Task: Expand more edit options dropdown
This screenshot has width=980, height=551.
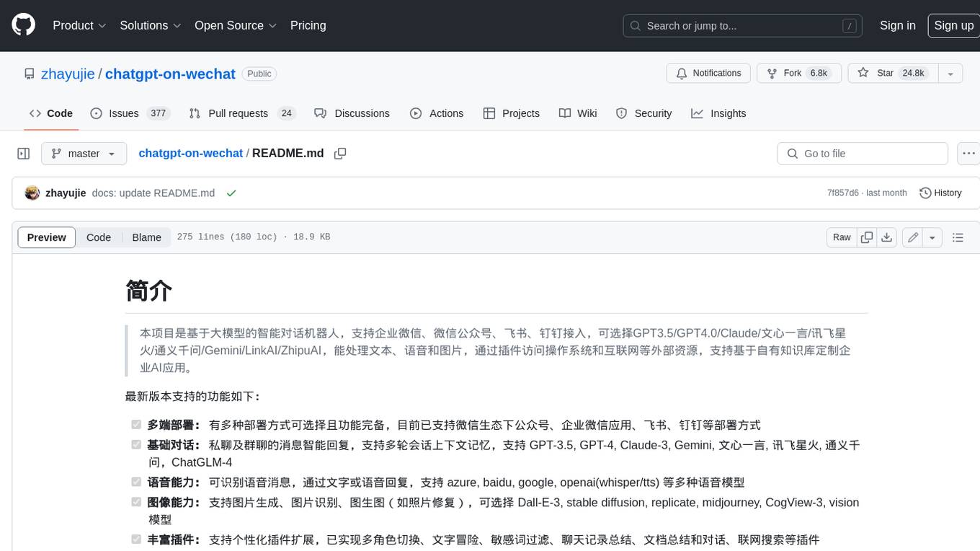Action: [x=932, y=237]
